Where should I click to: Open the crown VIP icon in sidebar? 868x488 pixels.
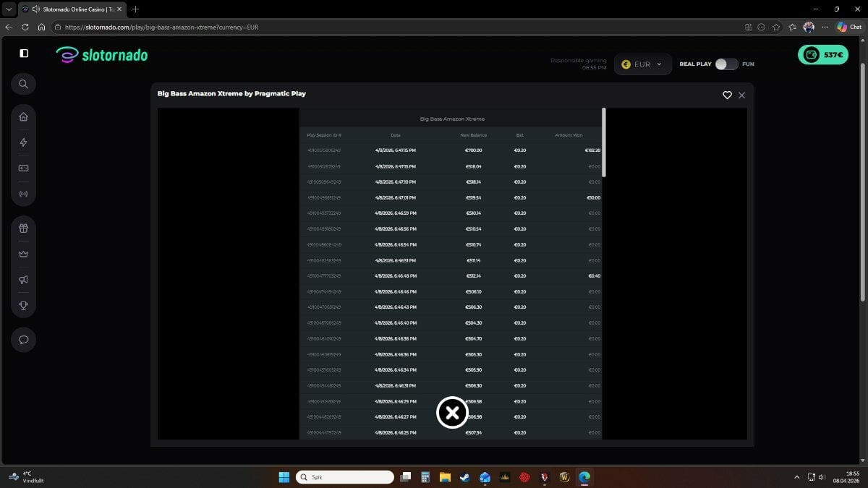tap(23, 254)
